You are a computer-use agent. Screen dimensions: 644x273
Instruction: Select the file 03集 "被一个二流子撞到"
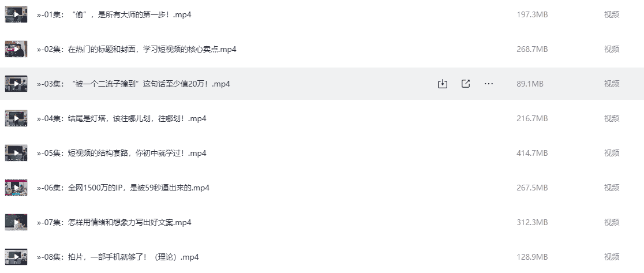[x=133, y=84]
